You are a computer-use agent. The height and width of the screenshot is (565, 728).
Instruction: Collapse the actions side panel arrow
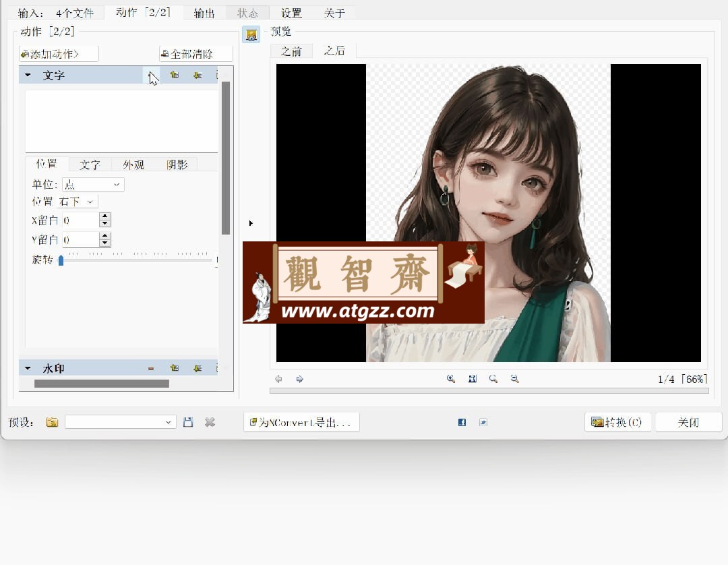(x=251, y=223)
